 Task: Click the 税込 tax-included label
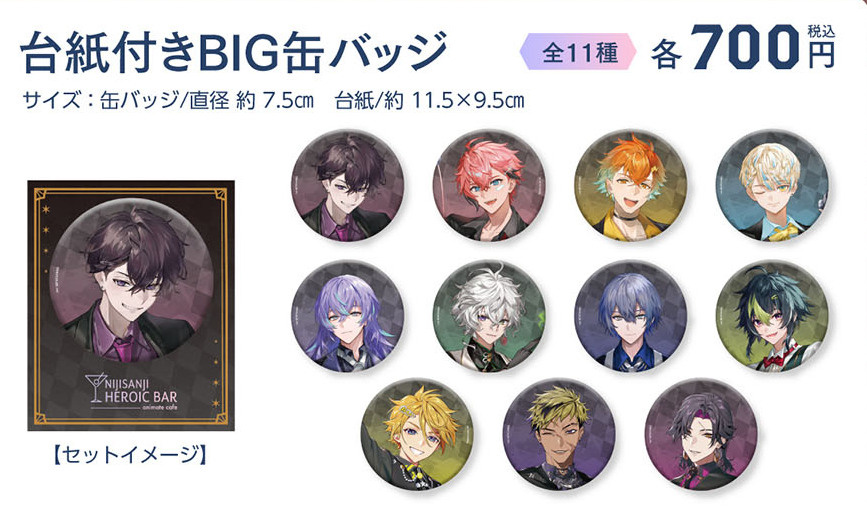[821, 32]
